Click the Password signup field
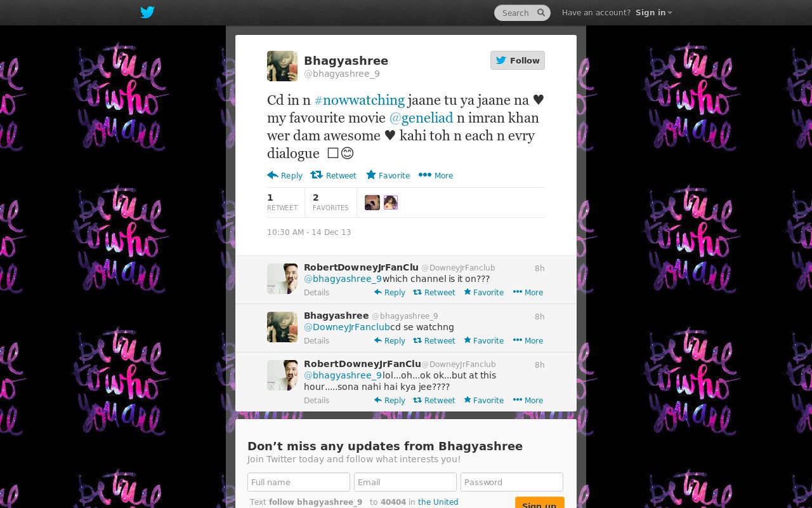Viewport: 812px width, 508px height. click(512, 482)
